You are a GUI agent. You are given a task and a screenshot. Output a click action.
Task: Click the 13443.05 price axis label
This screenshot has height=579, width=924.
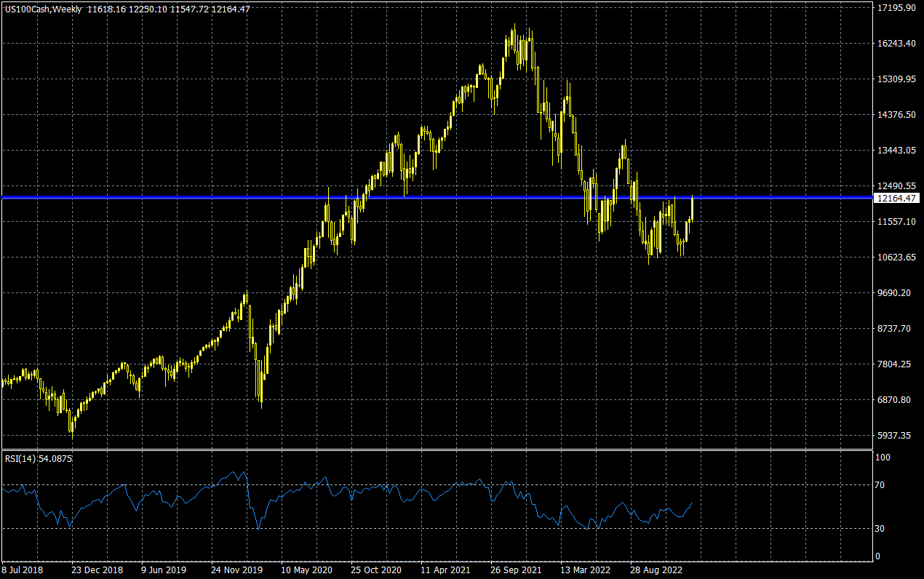click(896, 151)
